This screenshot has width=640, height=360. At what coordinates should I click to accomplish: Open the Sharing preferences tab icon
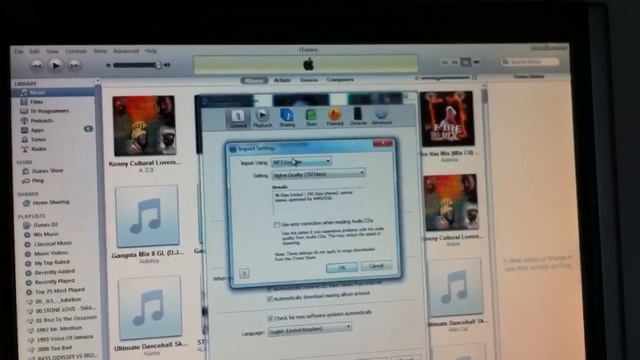[287, 118]
